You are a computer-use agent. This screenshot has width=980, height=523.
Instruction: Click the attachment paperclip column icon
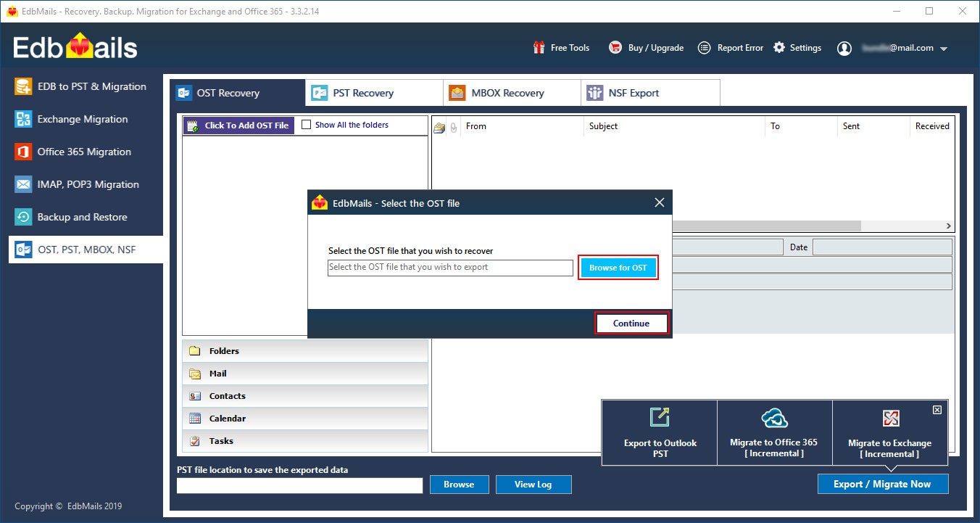(454, 128)
